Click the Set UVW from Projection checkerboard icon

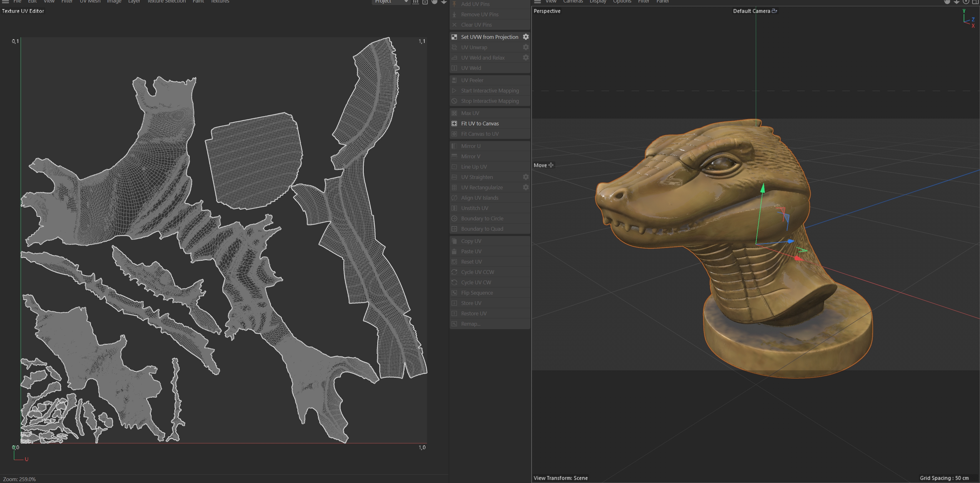point(454,37)
